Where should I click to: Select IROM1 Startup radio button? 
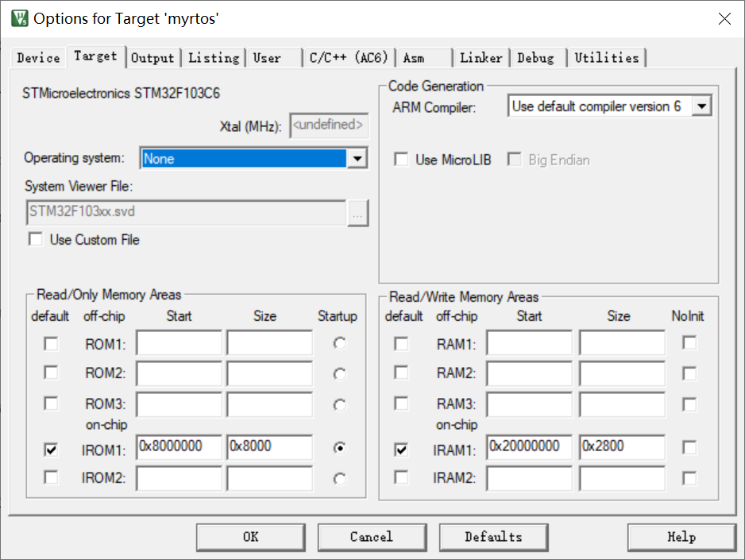tap(340, 448)
